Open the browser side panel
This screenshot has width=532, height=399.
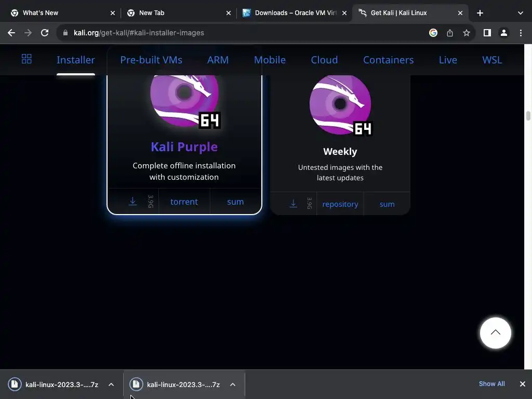tap(487, 33)
